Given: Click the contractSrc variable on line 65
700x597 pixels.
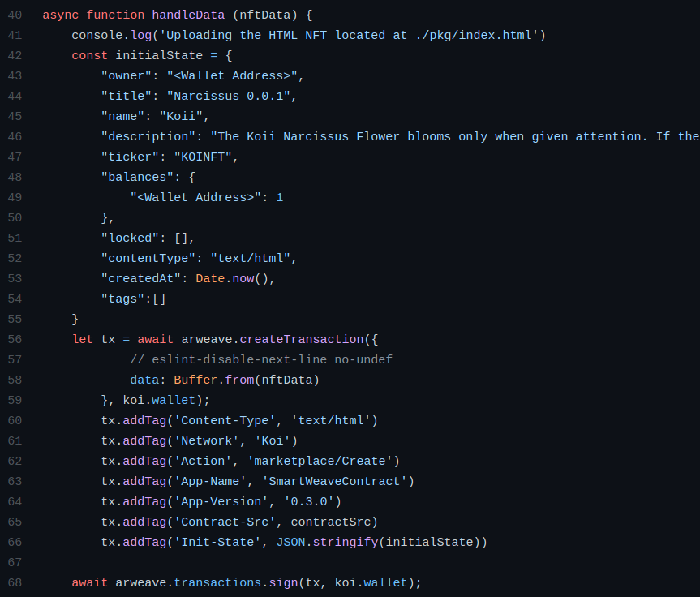Looking at the screenshot, I should coord(330,522).
